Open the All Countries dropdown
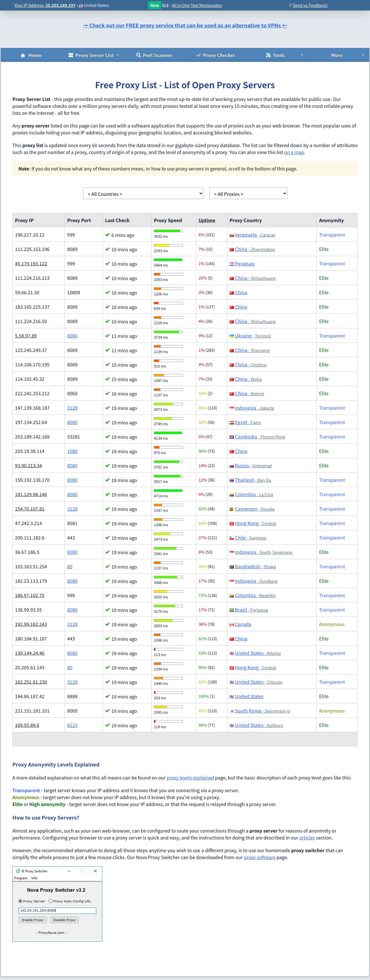The width and height of the screenshot is (370, 980). 143,194
